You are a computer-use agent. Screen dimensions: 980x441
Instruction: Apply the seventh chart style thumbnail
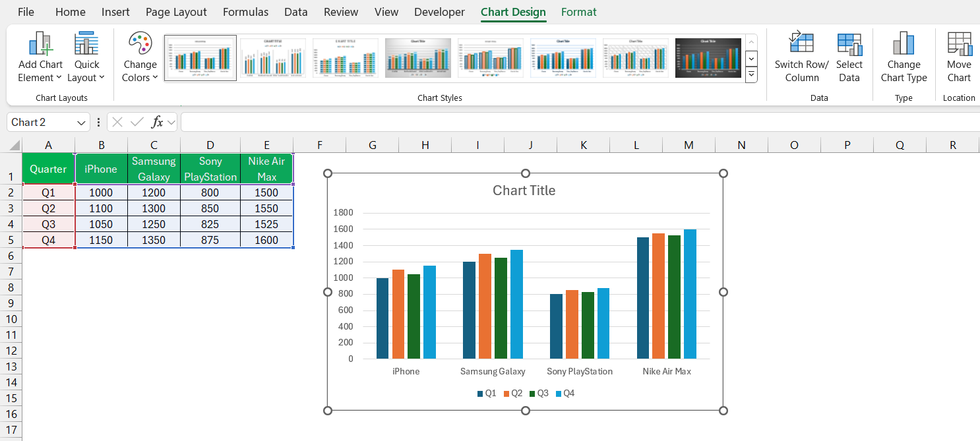click(636, 58)
